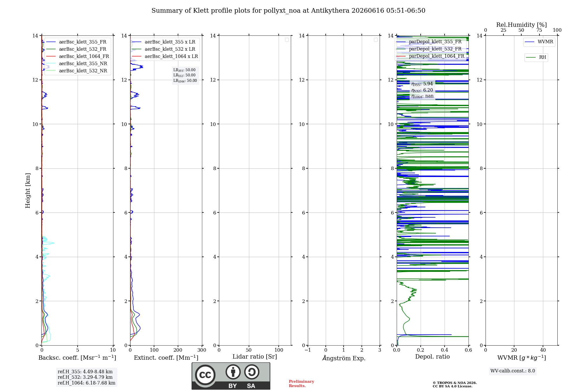
Task: Click the empty legend box in Lidar ratio plot
Action: click(287, 40)
